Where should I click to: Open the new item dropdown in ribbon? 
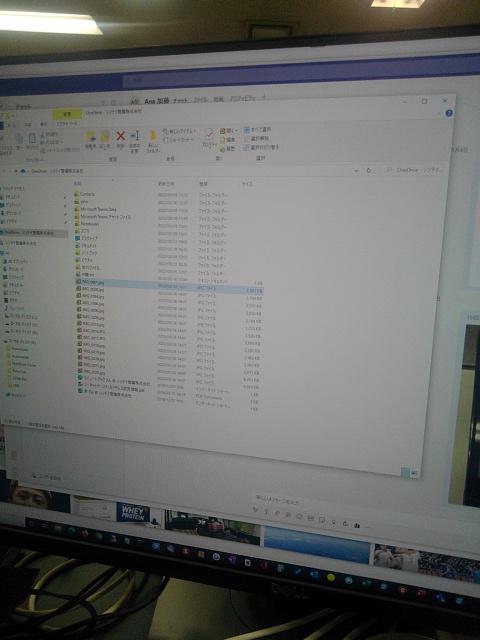180,131
